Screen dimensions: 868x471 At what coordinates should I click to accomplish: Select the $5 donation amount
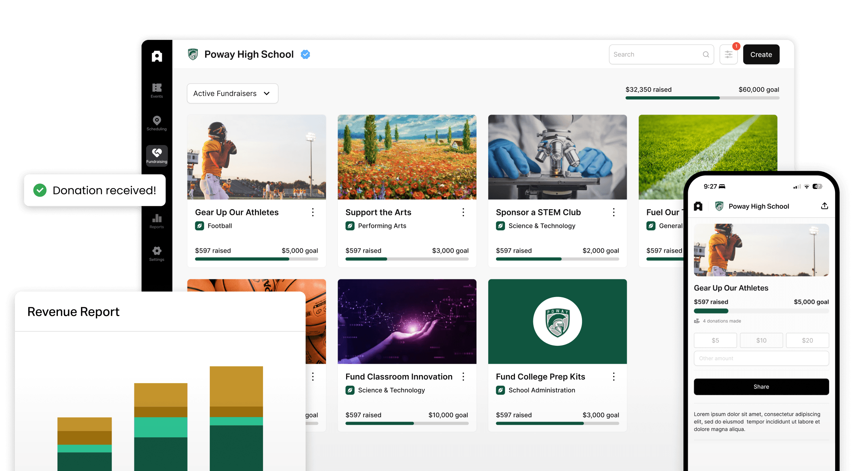point(715,340)
